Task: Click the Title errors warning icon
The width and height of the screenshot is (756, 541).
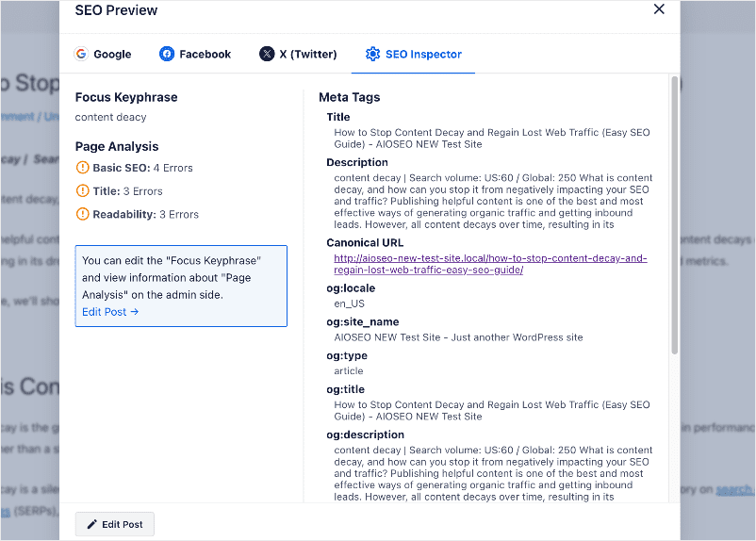Action: [82, 190]
